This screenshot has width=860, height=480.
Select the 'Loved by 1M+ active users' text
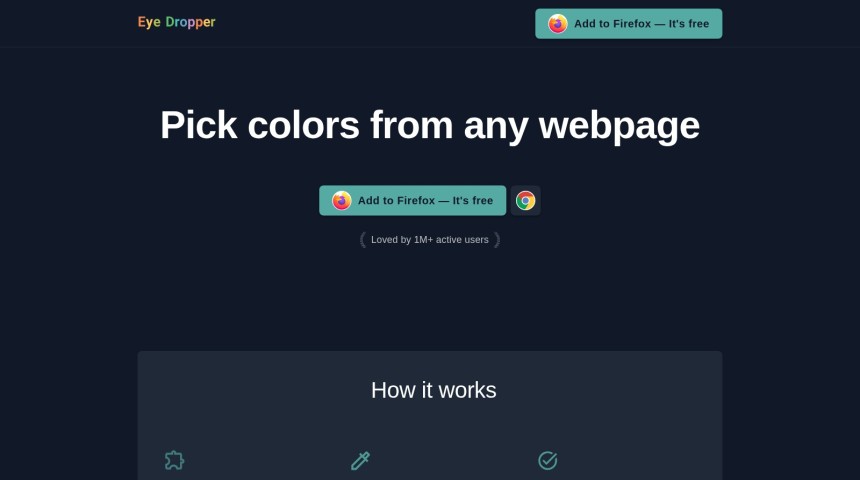coord(429,240)
